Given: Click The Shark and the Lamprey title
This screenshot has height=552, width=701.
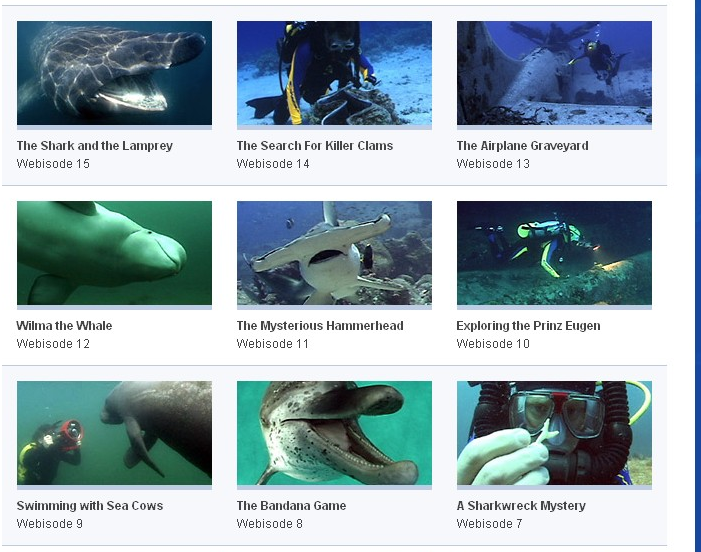Looking at the screenshot, I should coord(95,146).
